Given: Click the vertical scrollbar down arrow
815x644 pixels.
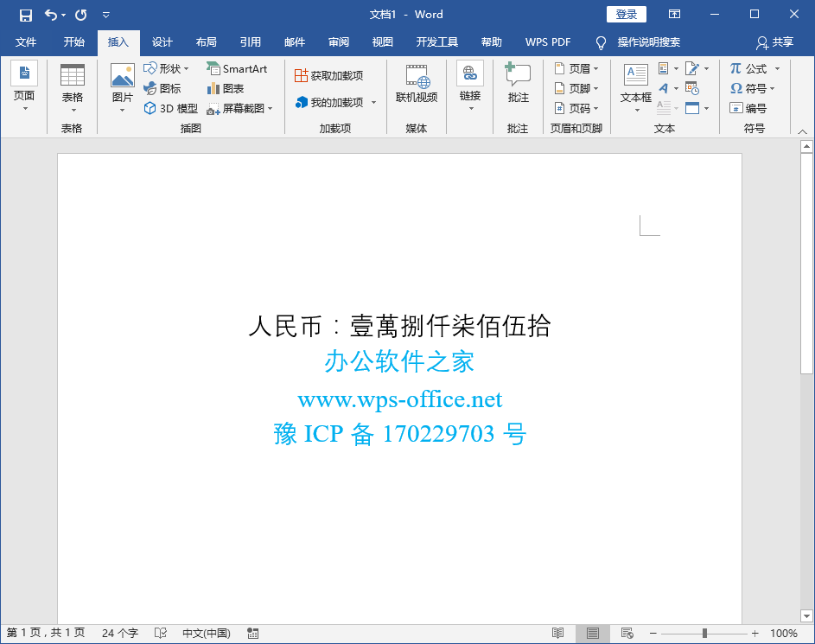Looking at the screenshot, I should (x=806, y=616).
